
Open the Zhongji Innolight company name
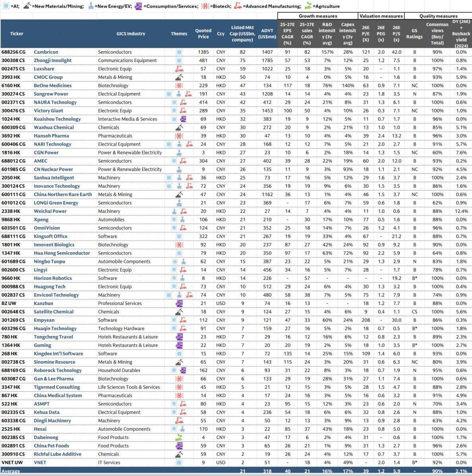53,60
